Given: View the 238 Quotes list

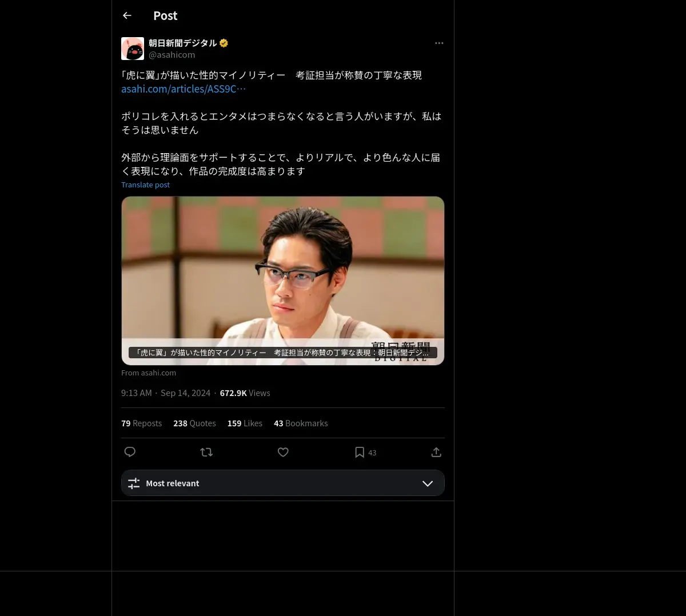Looking at the screenshot, I should coord(194,423).
